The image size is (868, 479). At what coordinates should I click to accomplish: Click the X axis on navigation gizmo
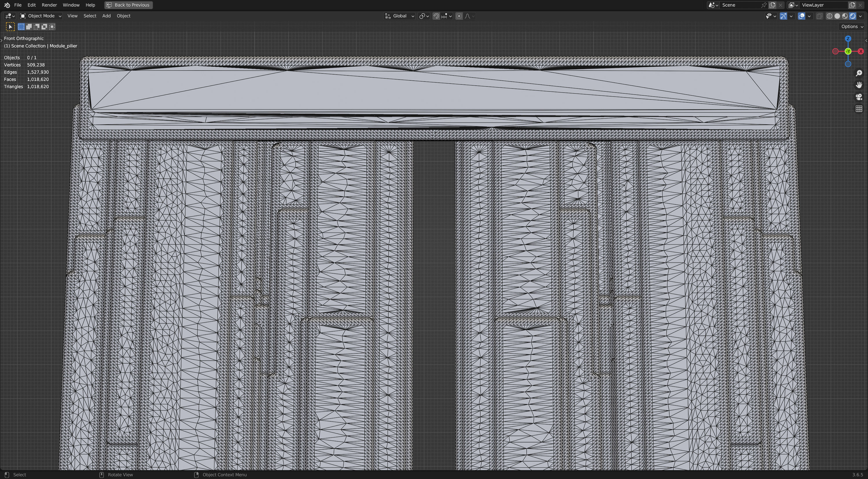point(861,51)
